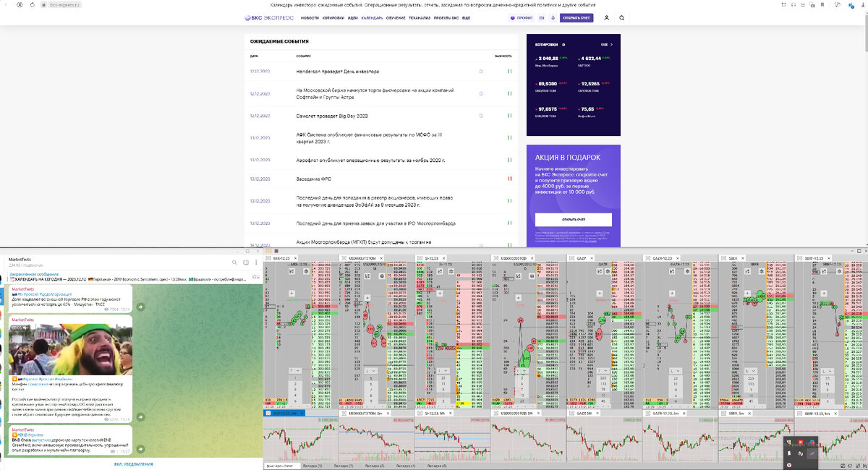
Task: Forward the MarketTwits post about внешней торговле РФ
Action: (x=140, y=307)
